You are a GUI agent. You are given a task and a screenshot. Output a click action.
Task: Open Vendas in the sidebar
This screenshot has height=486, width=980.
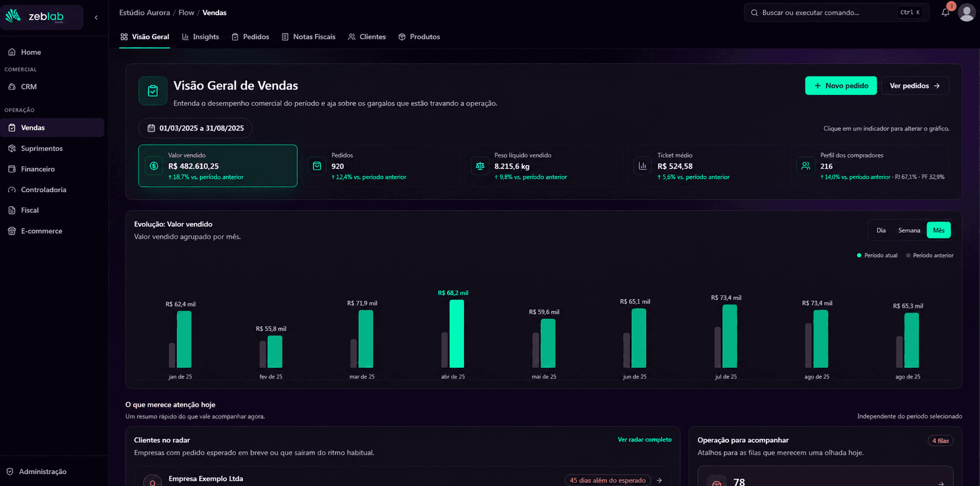tap(52, 128)
